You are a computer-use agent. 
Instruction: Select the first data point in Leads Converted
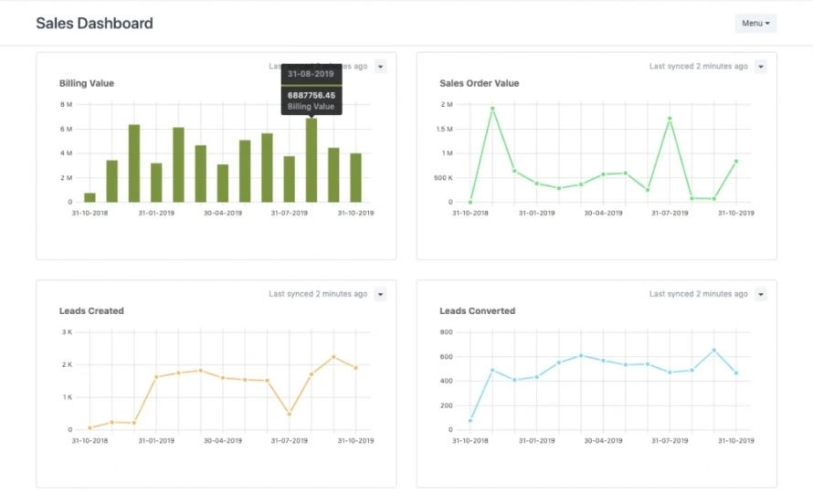(470, 421)
